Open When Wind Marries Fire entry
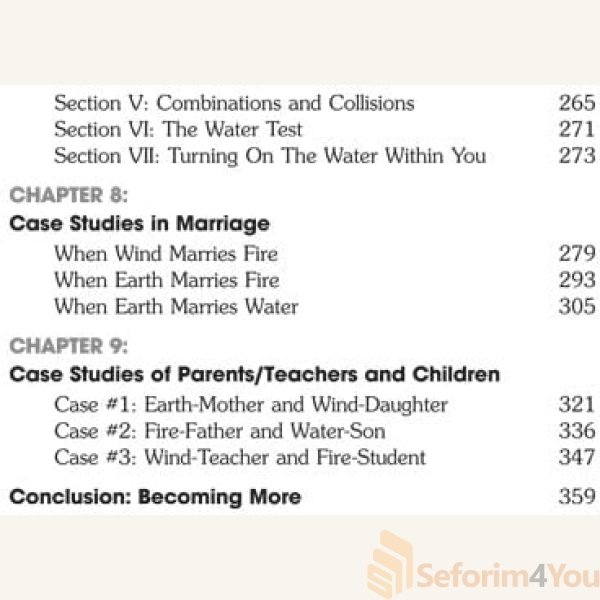 click(x=166, y=254)
